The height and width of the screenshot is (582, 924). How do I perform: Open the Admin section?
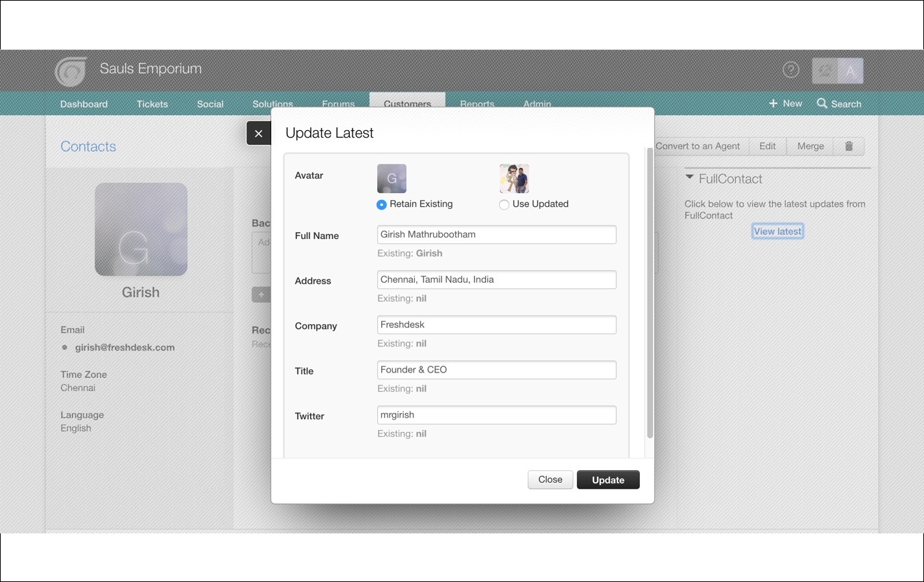[537, 103]
